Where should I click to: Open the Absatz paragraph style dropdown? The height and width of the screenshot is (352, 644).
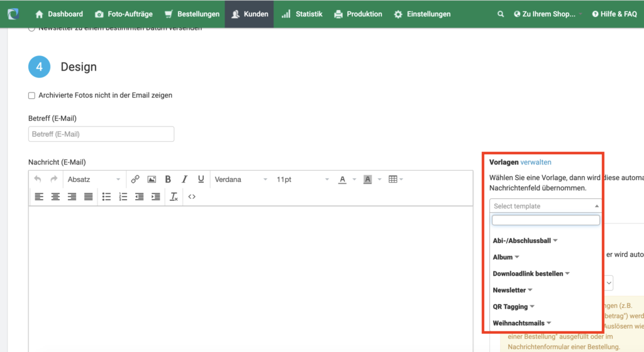tap(93, 179)
